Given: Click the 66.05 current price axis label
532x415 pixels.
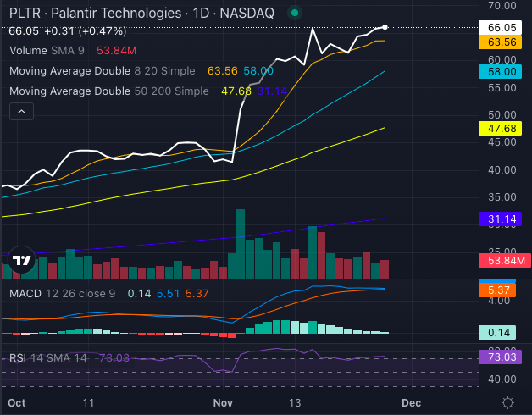Looking at the screenshot, I should tap(503, 27).
